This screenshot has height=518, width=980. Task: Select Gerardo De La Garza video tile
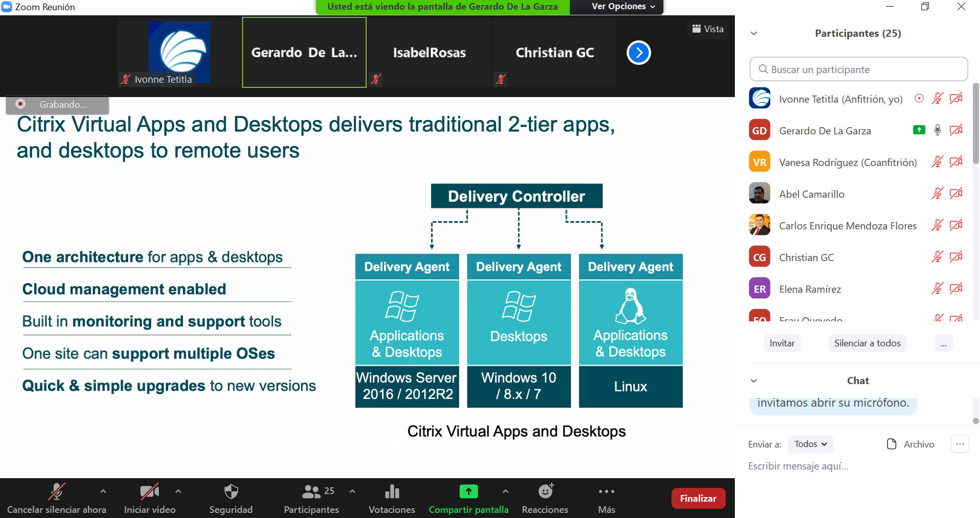pyautogui.click(x=304, y=52)
